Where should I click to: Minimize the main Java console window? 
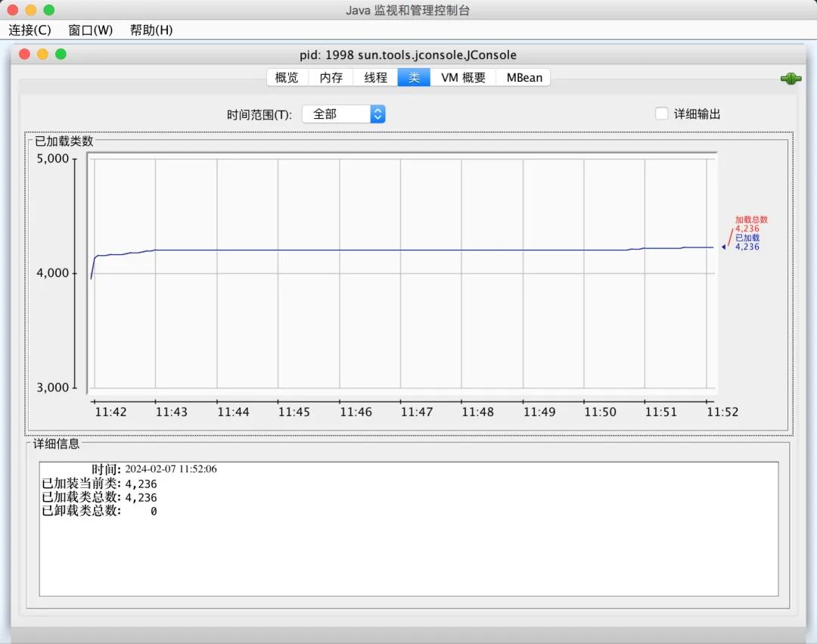click(x=30, y=10)
